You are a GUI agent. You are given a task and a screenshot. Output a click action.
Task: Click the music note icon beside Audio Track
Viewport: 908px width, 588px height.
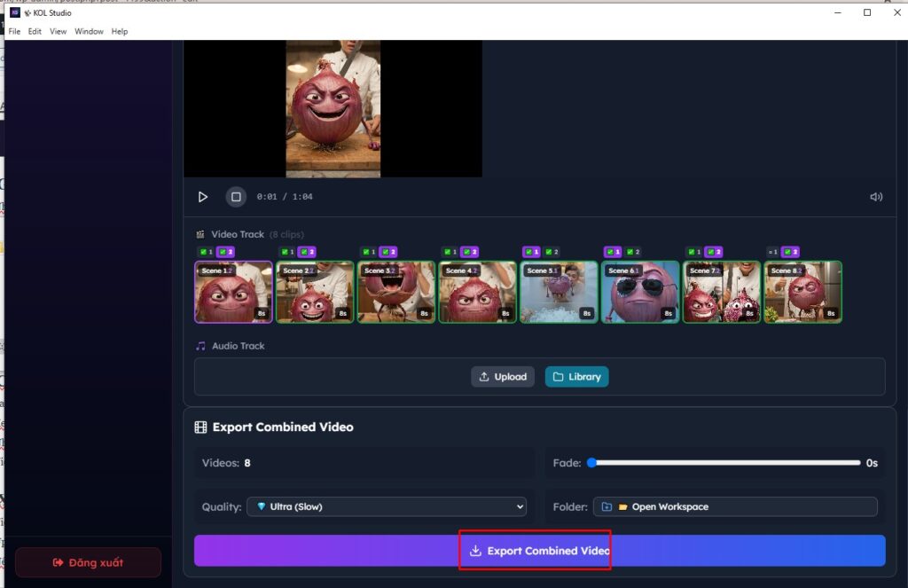tap(200, 346)
